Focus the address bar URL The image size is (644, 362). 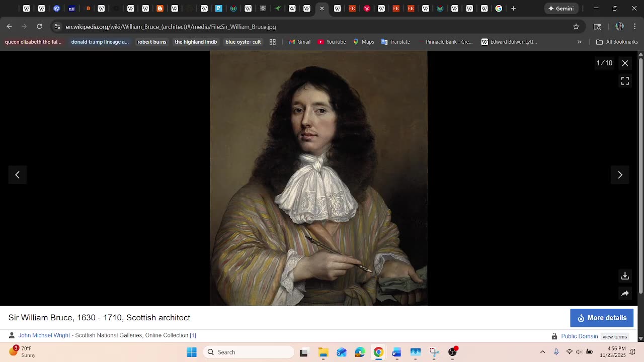(171, 27)
